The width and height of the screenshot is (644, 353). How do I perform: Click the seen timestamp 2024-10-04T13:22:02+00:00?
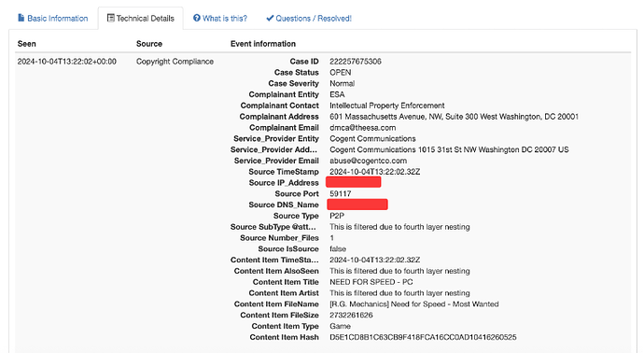67,62
